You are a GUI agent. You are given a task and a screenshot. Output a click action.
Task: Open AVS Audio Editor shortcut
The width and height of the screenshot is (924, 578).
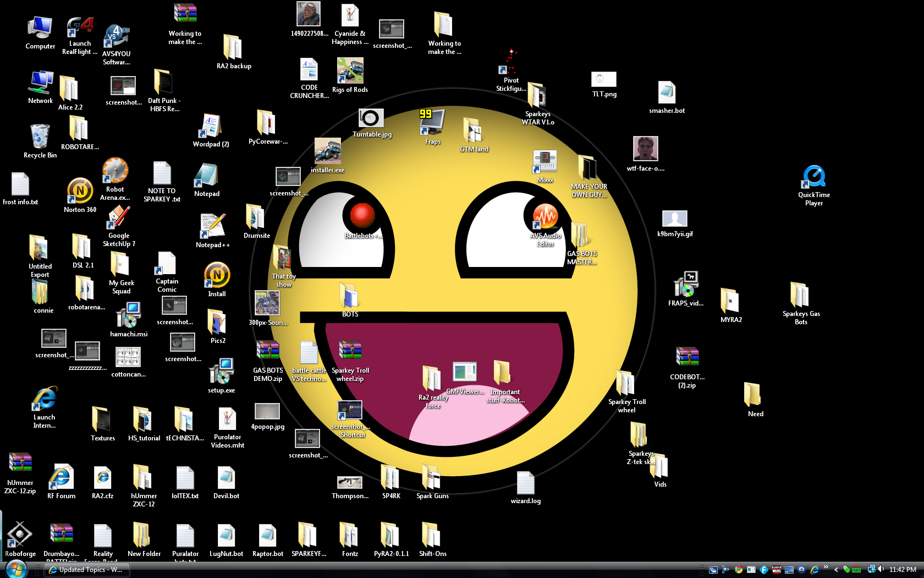[545, 226]
